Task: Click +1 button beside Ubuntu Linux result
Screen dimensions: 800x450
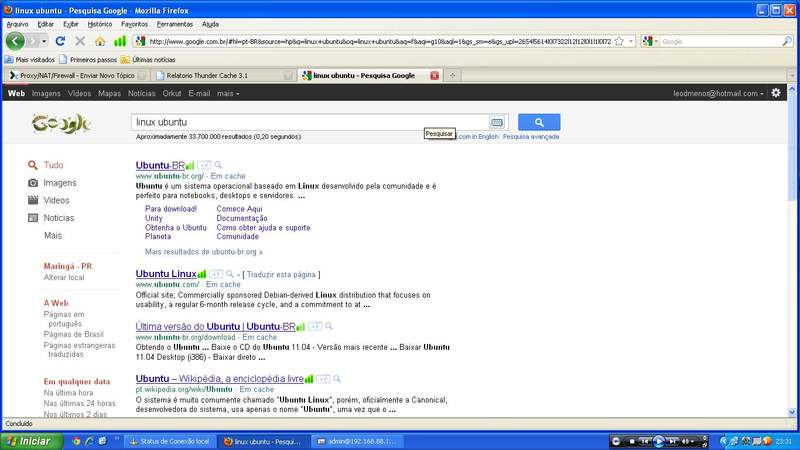Action: pyautogui.click(x=216, y=274)
